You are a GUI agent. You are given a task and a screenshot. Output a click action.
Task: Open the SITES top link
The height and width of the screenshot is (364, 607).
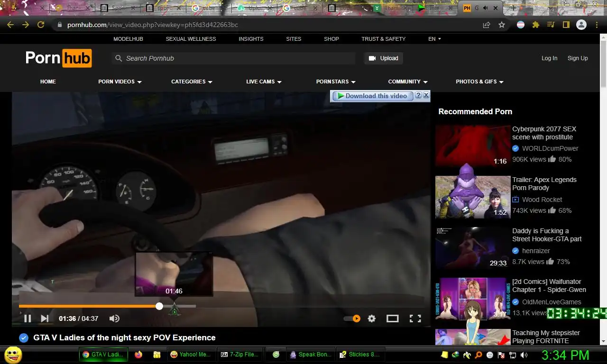click(294, 39)
